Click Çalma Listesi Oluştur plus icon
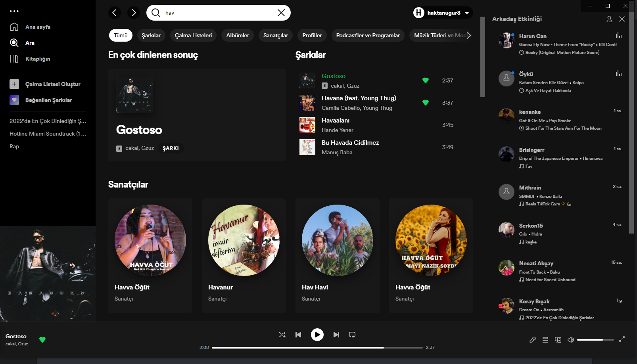The height and width of the screenshot is (364, 637). 14,84
